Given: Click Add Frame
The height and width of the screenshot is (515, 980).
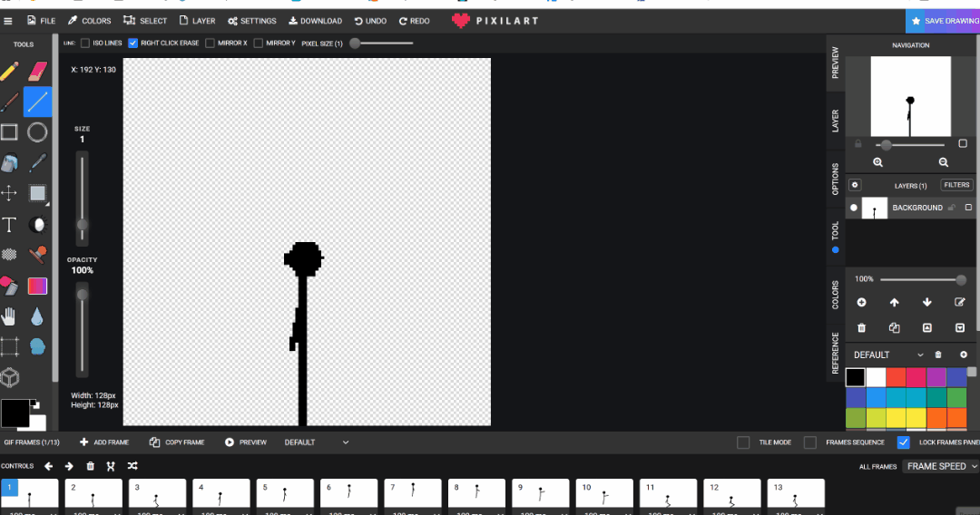Looking at the screenshot, I should (104, 442).
